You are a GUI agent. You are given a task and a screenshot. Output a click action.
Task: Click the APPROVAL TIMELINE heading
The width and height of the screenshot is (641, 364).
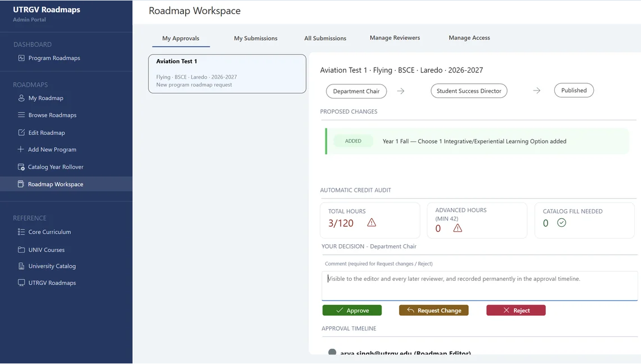pos(349,329)
